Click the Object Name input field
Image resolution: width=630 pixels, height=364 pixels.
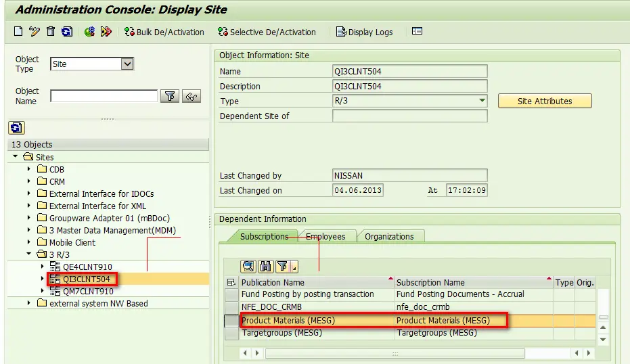pos(104,96)
